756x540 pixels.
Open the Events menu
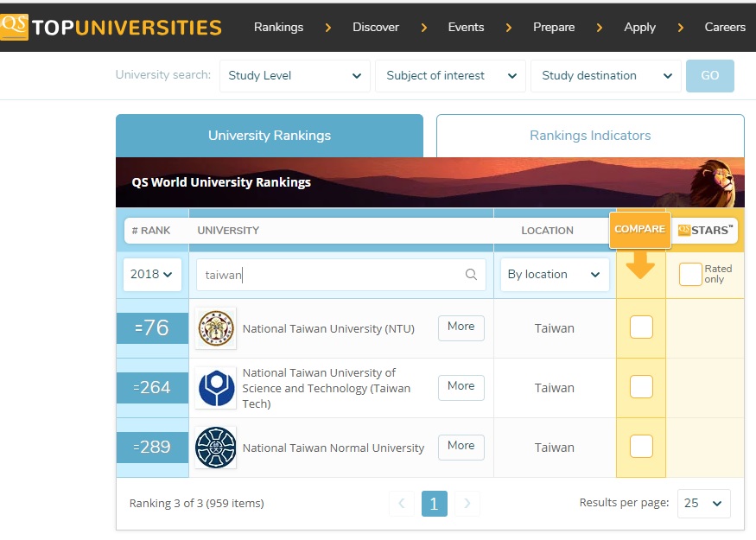point(466,27)
